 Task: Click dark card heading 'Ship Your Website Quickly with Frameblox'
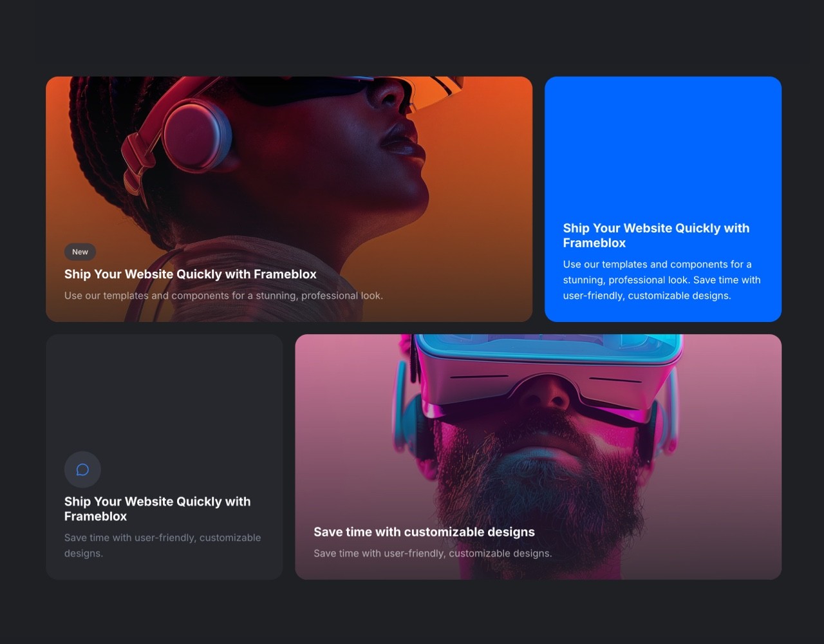(158, 509)
